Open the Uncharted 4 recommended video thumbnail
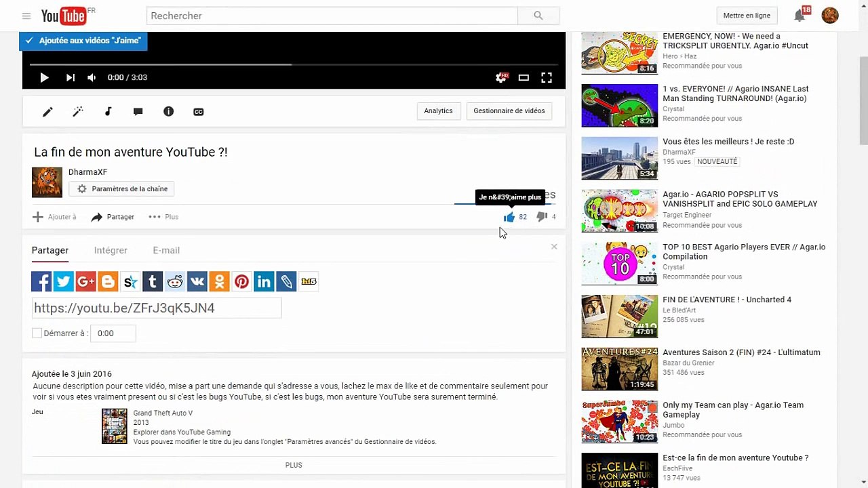The height and width of the screenshot is (488, 868). [620, 316]
